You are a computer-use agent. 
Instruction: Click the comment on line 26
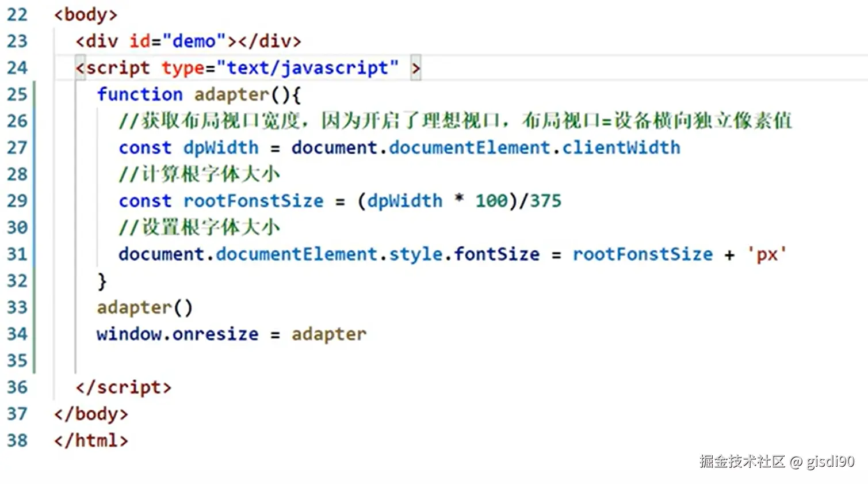pos(455,121)
